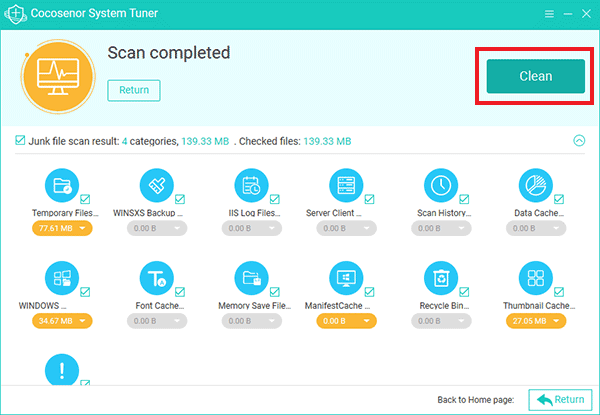Uncheck the Scan History checkbox
This screenshot has width=600, height=415.
click(464, 199)
